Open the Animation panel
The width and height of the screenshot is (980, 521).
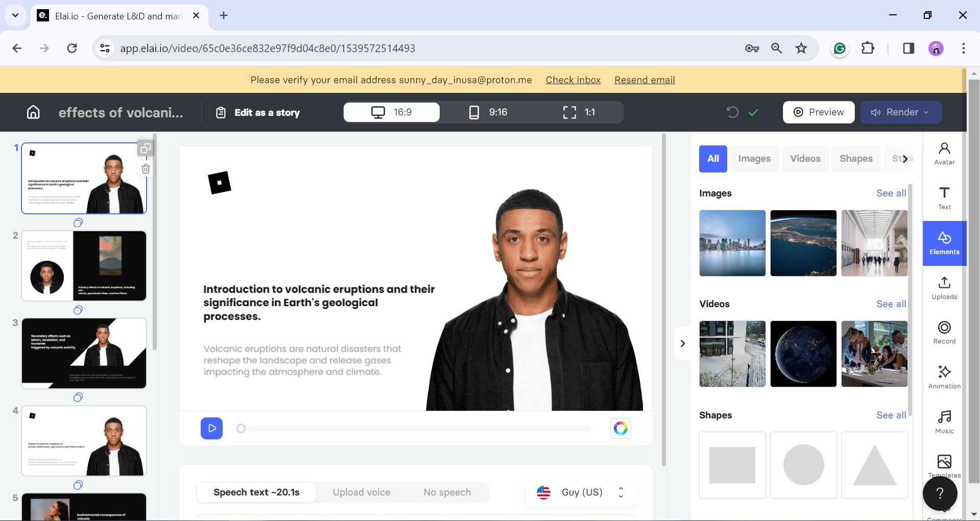(x=944, y=378)
